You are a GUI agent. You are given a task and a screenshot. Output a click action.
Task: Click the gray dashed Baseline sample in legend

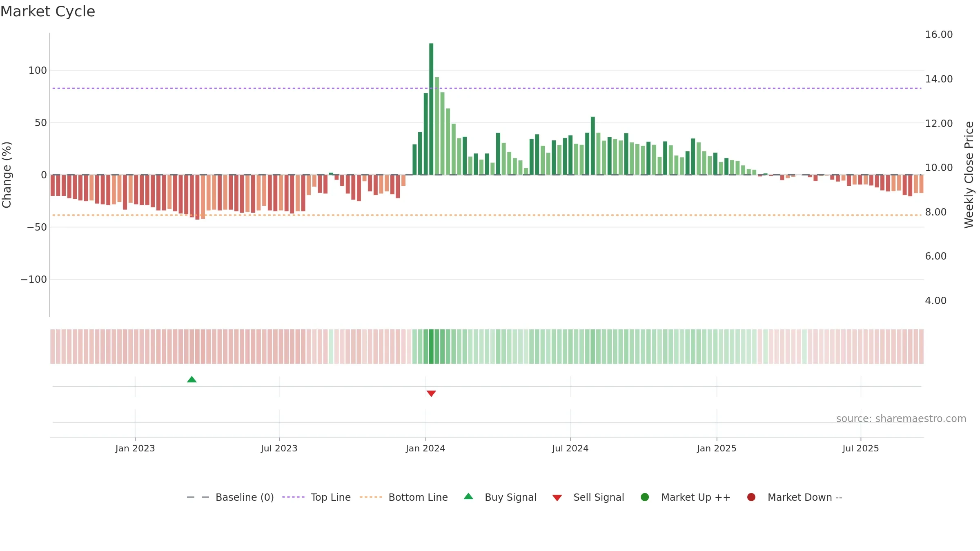[x=198, y=497]
